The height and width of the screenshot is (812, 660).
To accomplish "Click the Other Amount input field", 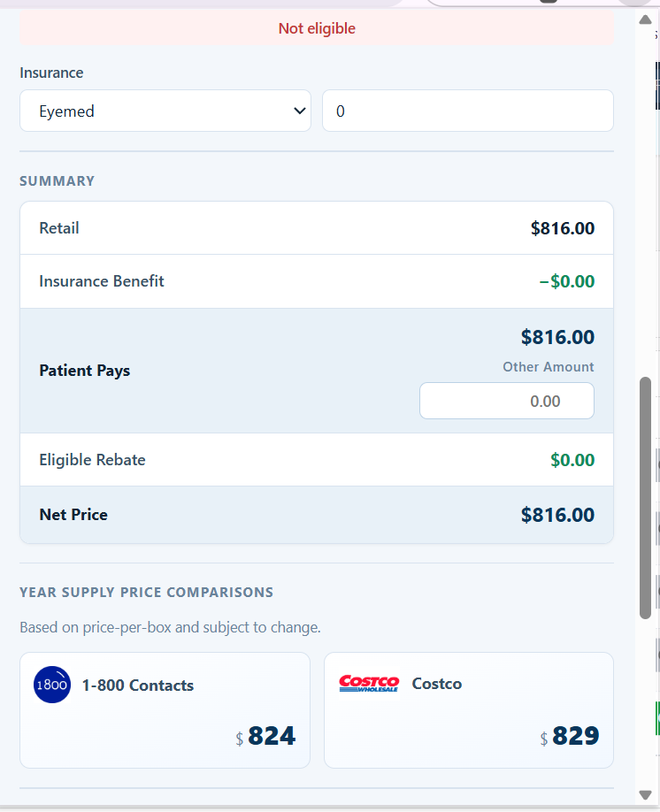I will coord(506,401).
